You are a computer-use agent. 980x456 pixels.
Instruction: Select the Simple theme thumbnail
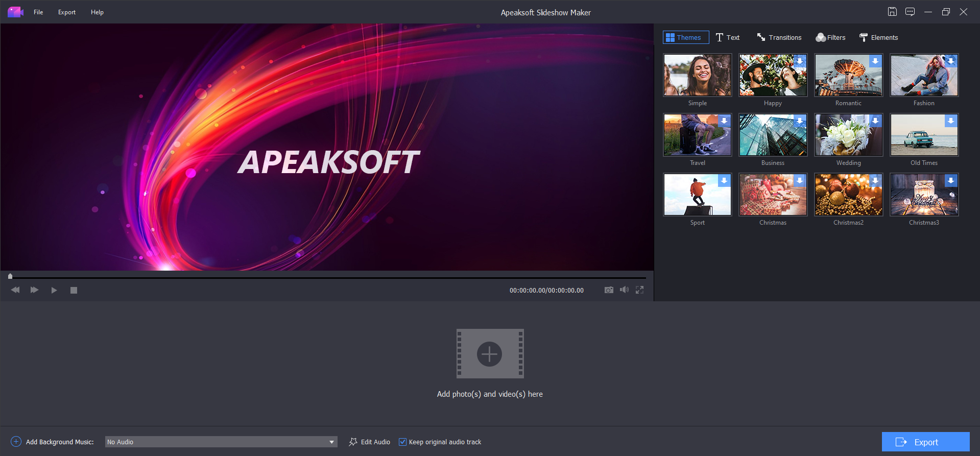pyautogui.click(x=697, y=75)
